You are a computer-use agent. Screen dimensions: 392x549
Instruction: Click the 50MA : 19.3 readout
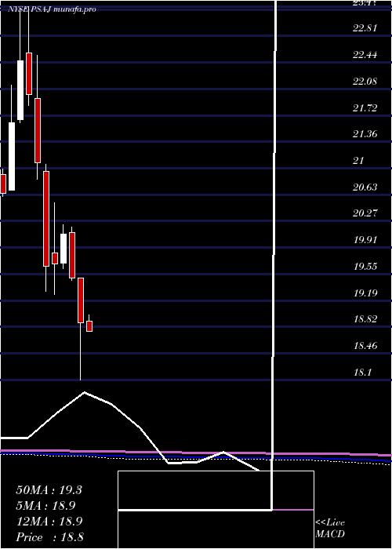pos(49,490)
